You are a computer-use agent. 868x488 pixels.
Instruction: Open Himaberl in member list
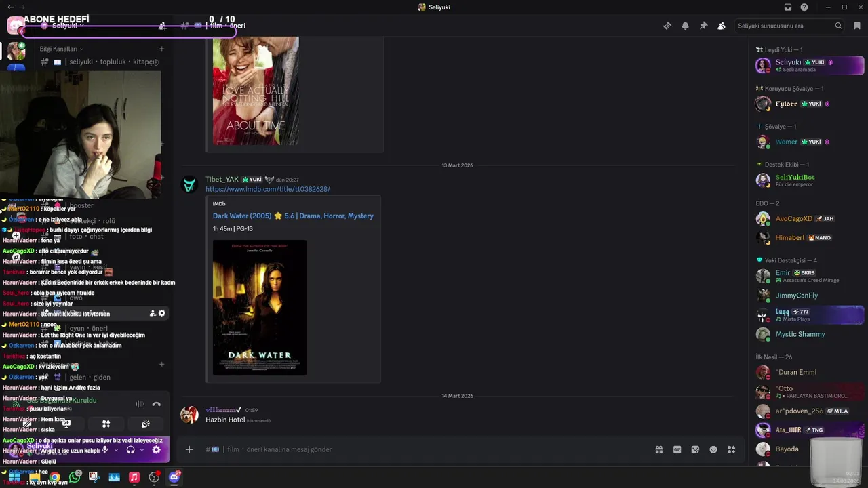click(809, 238)
